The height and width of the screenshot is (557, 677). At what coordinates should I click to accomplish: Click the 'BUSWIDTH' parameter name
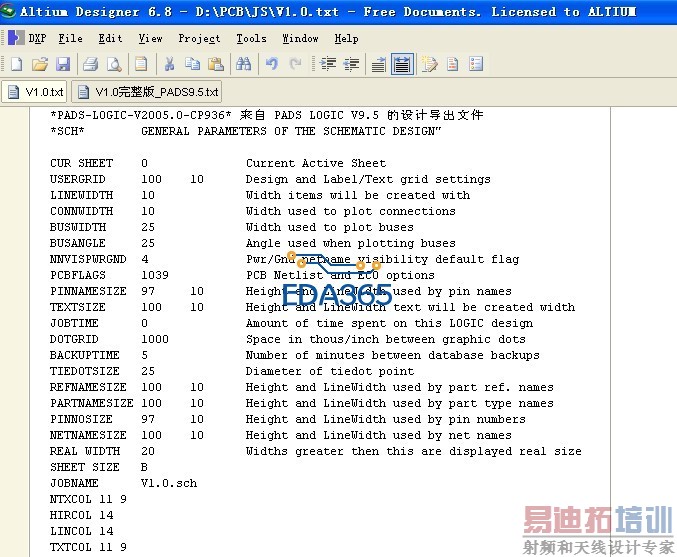[x=78, y=227]
